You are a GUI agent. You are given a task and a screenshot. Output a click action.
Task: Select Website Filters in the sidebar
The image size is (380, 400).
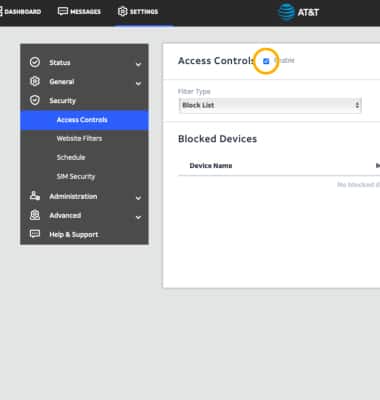[79, 138]
